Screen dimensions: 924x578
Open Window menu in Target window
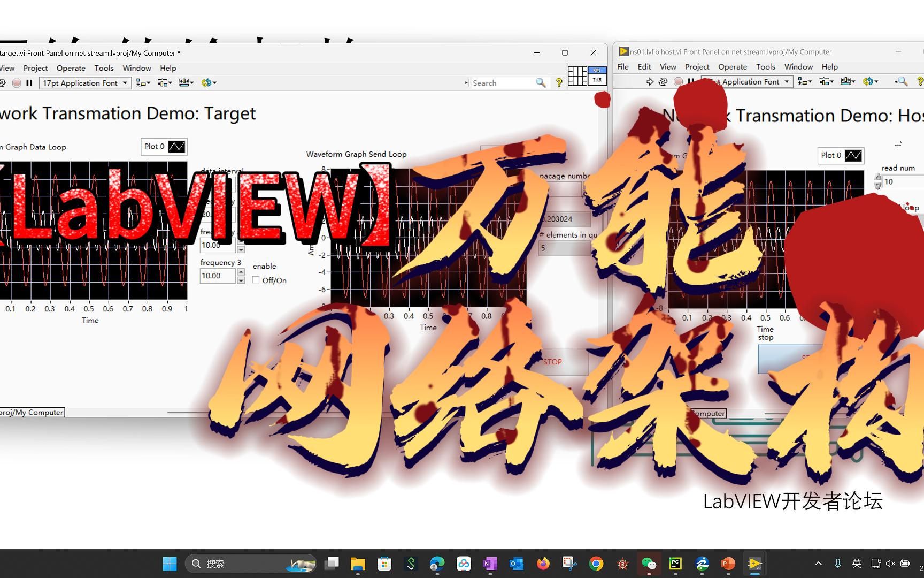coord(137,68)
